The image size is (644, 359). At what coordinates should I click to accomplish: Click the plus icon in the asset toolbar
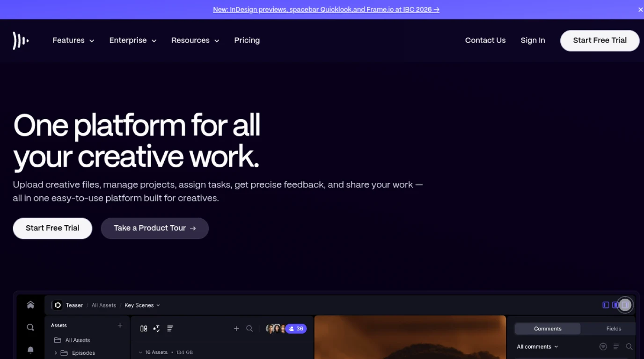click(x=236, y=329)
